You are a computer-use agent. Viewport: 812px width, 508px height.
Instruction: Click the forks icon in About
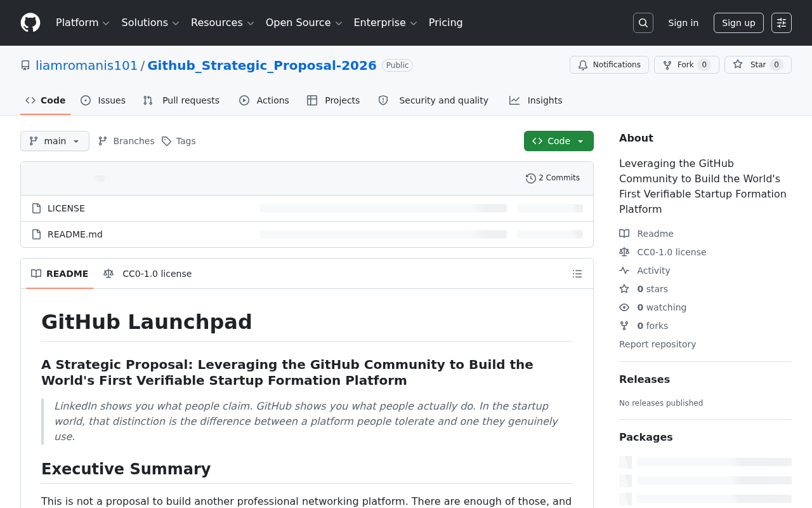(624, 326)
